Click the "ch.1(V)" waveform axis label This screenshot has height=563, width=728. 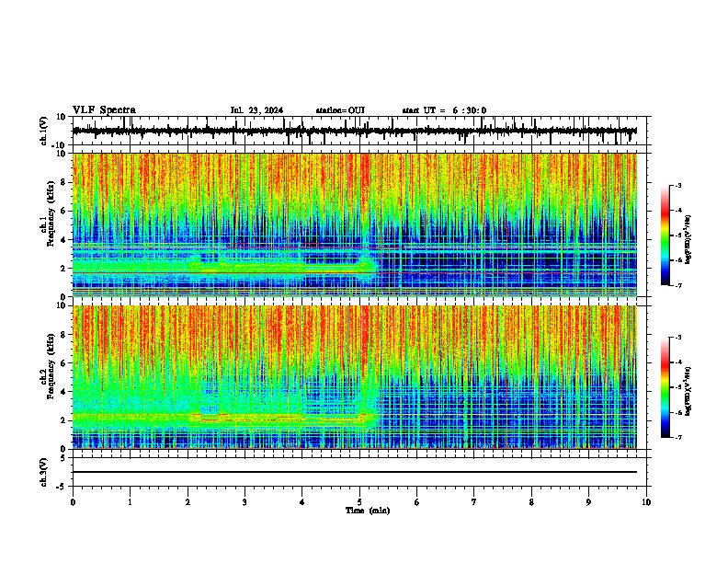44,131
